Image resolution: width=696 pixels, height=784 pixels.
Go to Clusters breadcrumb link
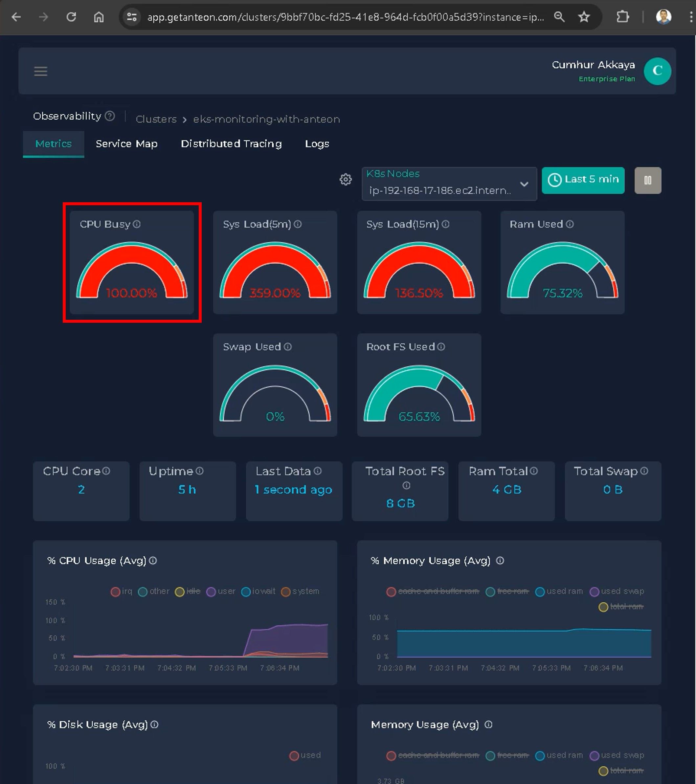156,119
